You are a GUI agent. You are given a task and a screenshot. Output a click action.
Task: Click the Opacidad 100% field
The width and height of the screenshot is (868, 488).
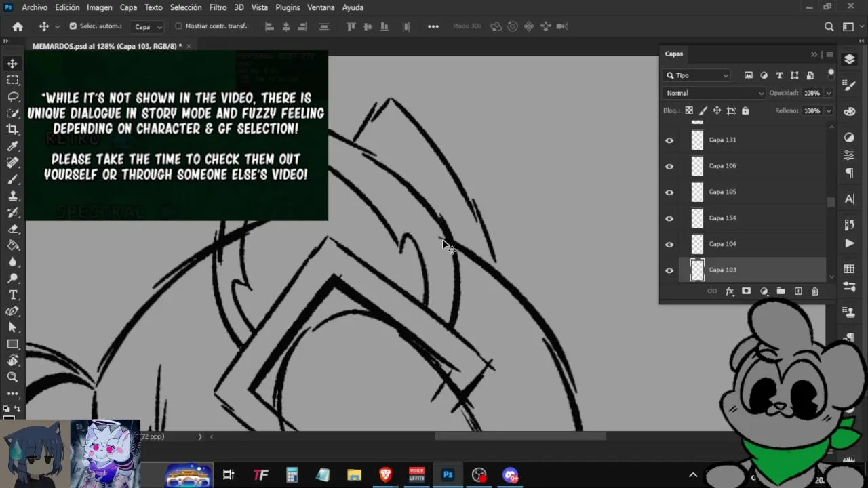[812, 93]
